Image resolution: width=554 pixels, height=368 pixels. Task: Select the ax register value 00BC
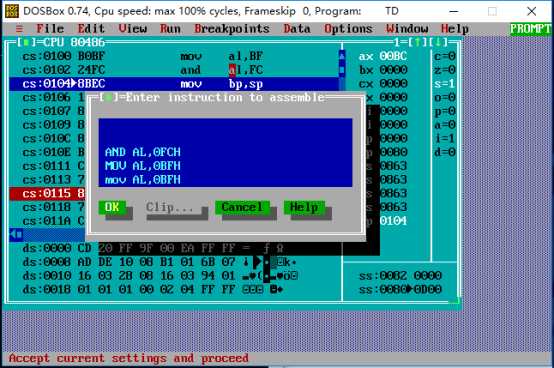tap(393, 56)
